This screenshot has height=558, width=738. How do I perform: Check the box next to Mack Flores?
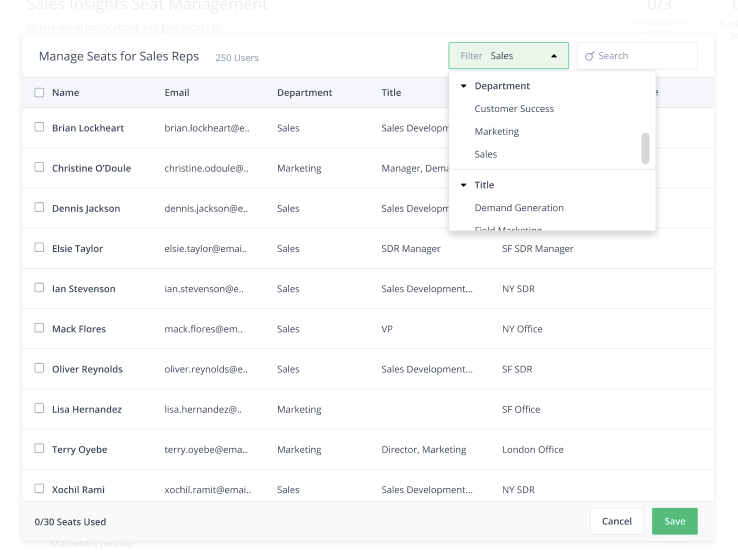click(39, 328)
